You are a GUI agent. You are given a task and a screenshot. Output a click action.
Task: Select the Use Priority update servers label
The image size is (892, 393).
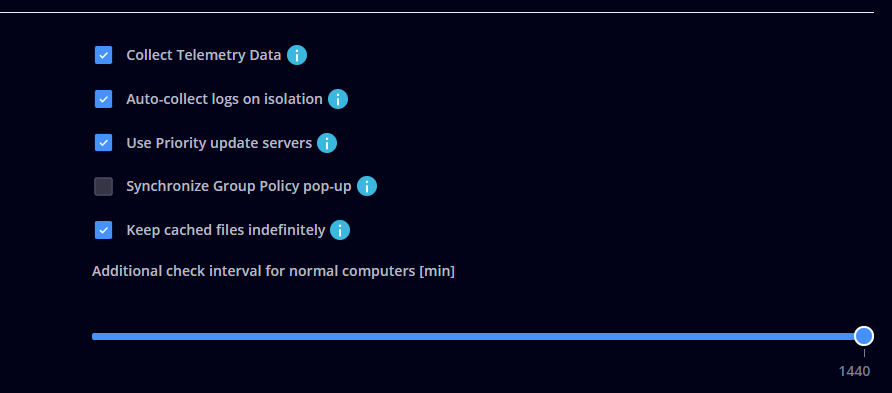tap(219, 143)
